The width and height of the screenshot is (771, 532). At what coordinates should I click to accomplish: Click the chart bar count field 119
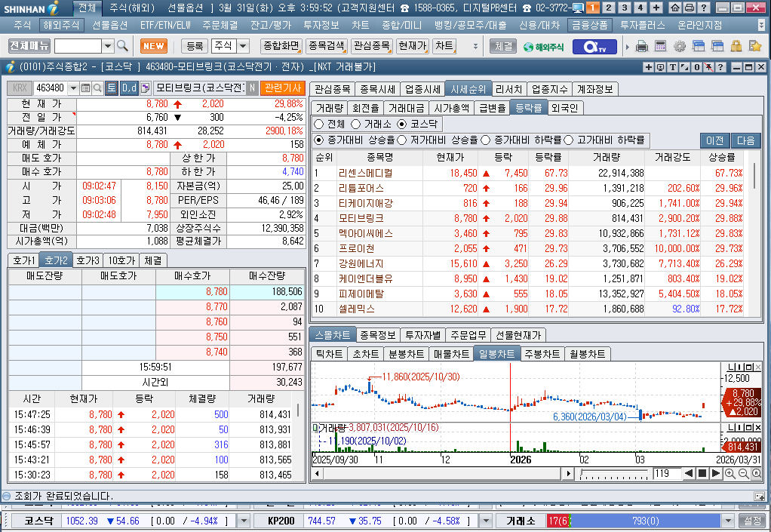tap(666, 473)
